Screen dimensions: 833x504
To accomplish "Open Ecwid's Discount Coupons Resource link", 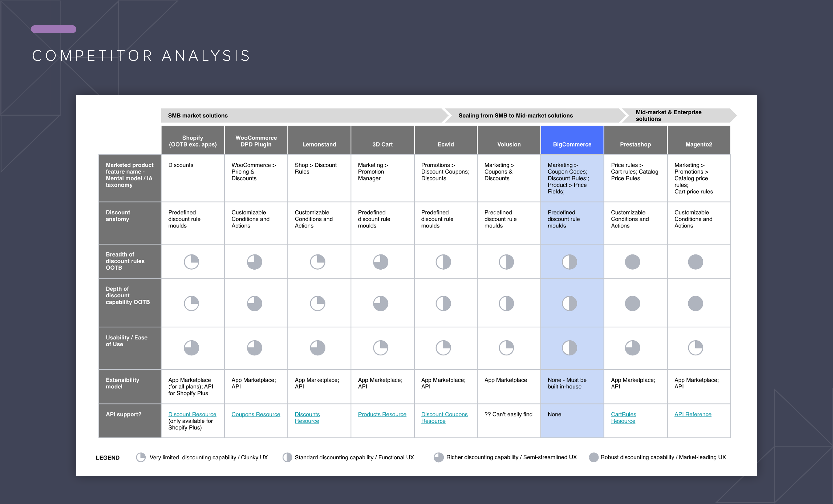I will (x=444, y=417).
